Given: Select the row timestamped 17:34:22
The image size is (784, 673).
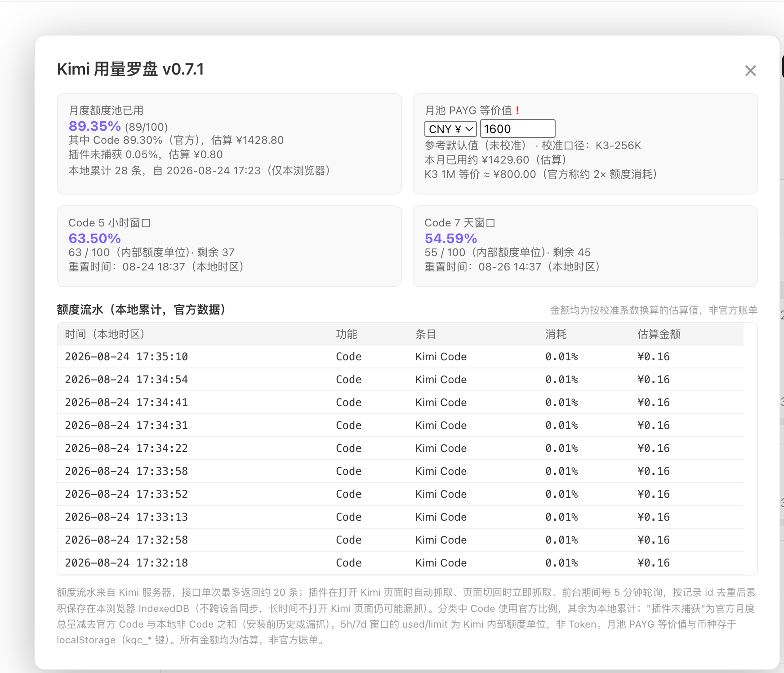Looking at the screenshot, I should (400, 448).
